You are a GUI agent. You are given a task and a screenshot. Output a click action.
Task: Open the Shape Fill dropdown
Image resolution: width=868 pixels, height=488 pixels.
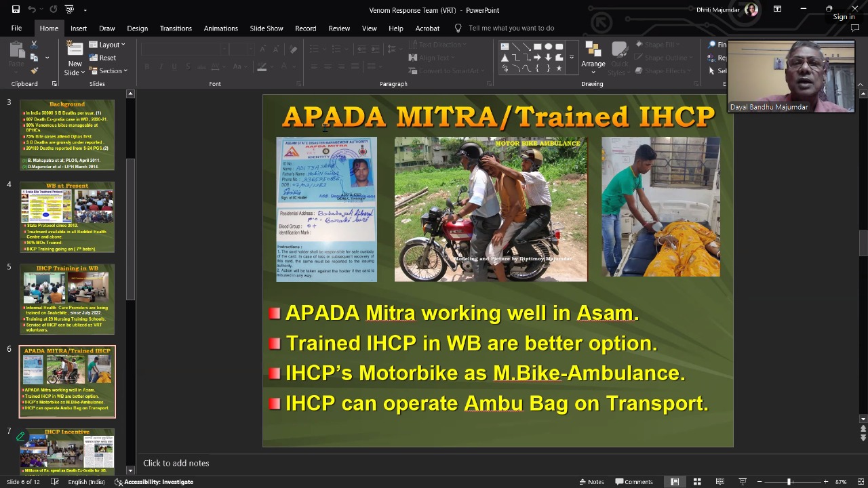coord(656,45)
